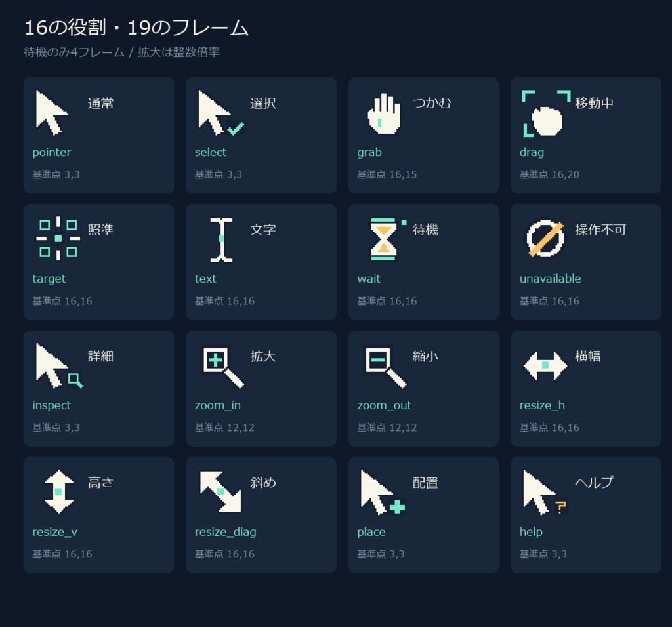Viewport: 672px width, 627px height.
Task: Click the text I-beam cursor icon
Action: click(221, 240)
